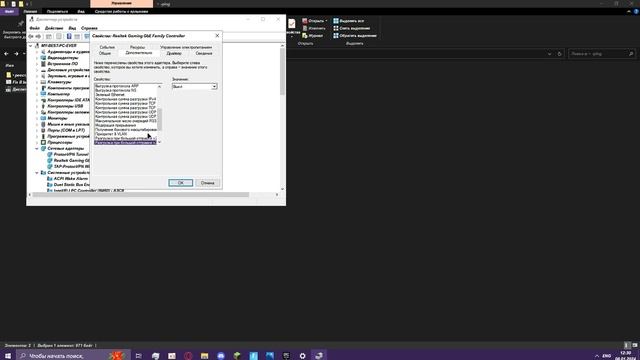Open Task View on taskbar
640x360 pixels.
coord(139,356)
